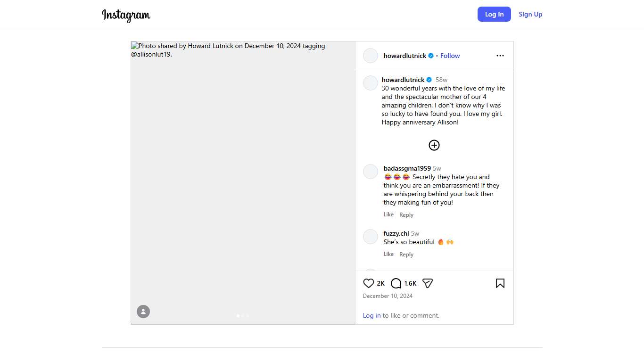
Task: Click the share paper-plane icon
Action: click(428, 283)
